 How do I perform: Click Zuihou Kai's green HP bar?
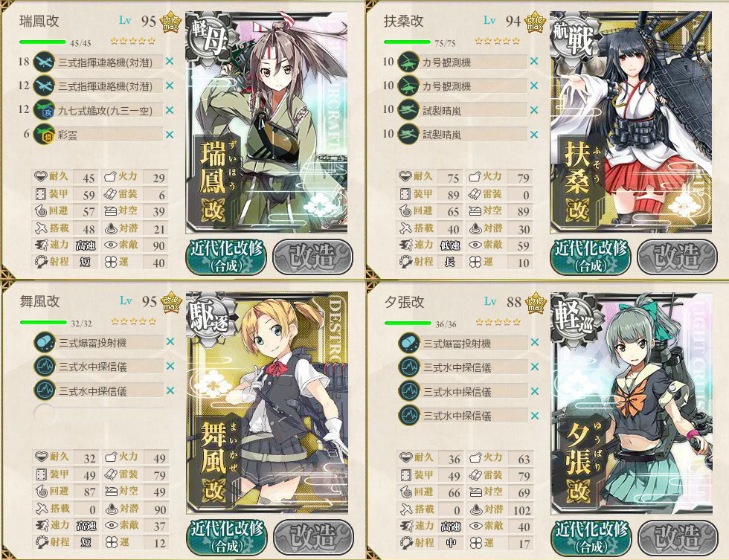click(43, 42)
